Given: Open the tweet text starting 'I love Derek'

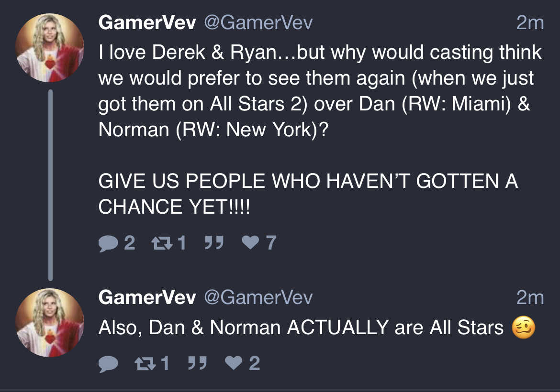Looking at the screenshot, I should coord(320,130).
